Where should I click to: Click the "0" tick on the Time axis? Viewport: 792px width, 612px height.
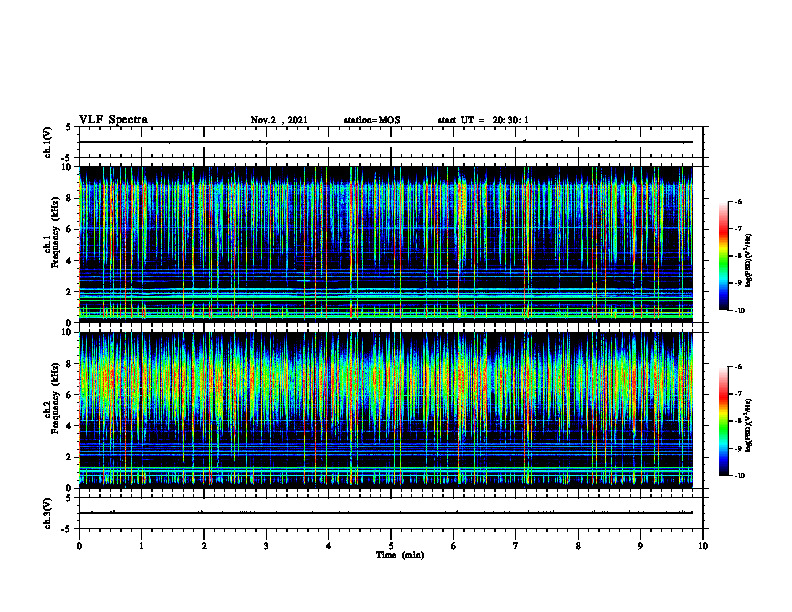[x=79, y=546]
